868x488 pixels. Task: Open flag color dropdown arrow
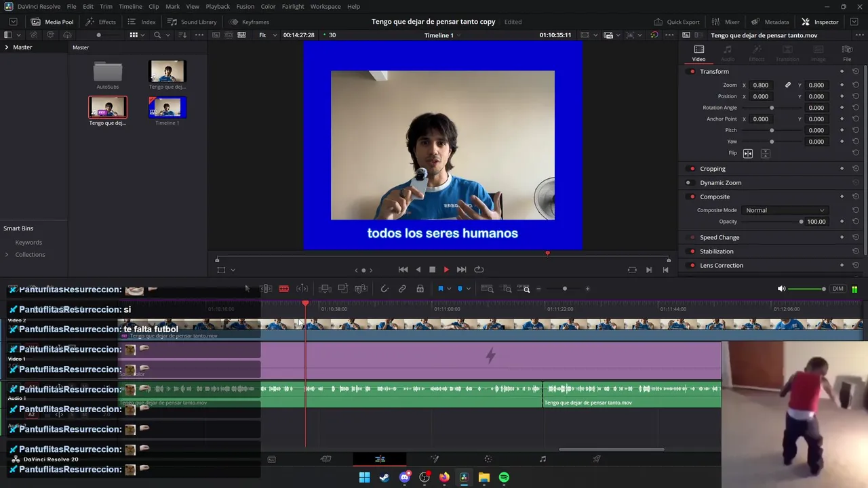[448, 289]
